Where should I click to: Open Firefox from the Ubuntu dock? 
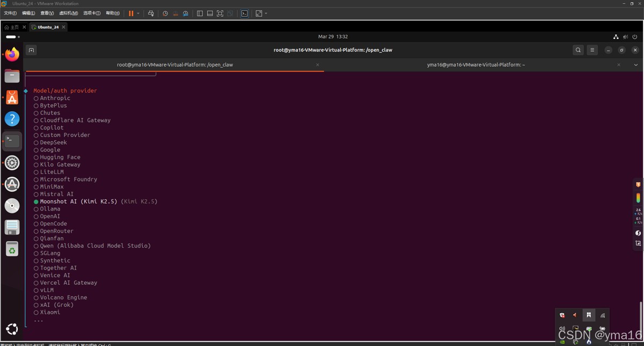pyautogui.click(x=12, y=54)
